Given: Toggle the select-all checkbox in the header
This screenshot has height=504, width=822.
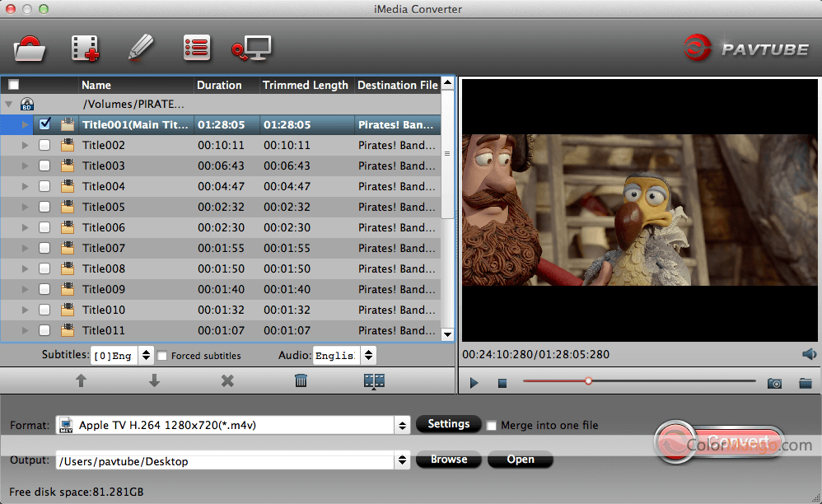Looking at the screenshot, I should 14,85.
